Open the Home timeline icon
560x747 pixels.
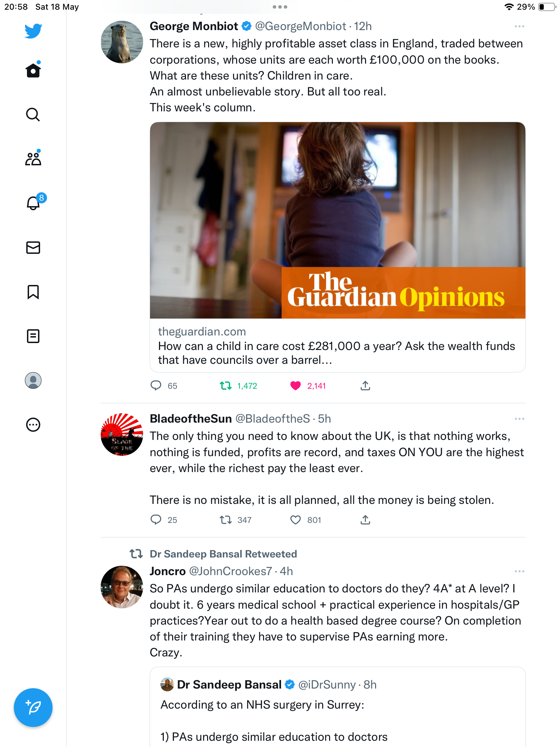click(x=33, y=70)
